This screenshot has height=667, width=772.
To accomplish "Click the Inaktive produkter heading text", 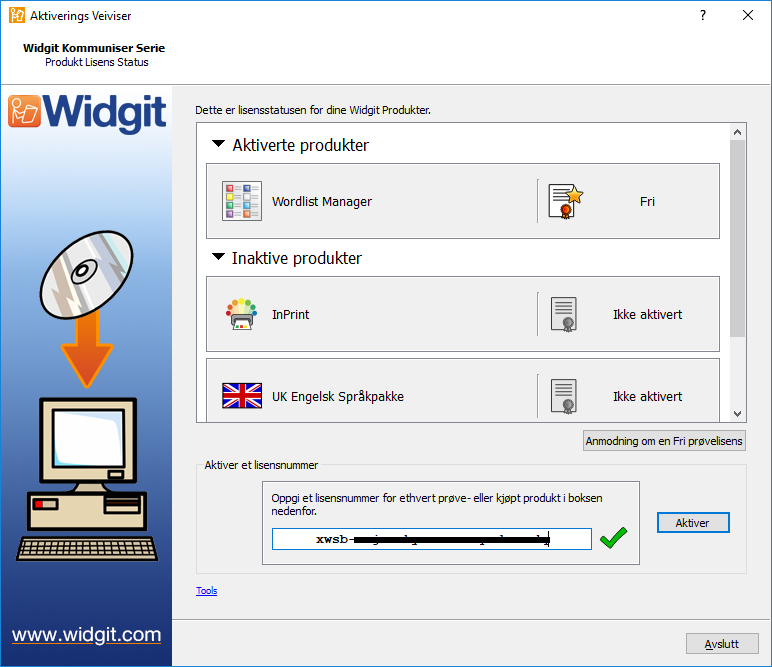I will [297, 257].
